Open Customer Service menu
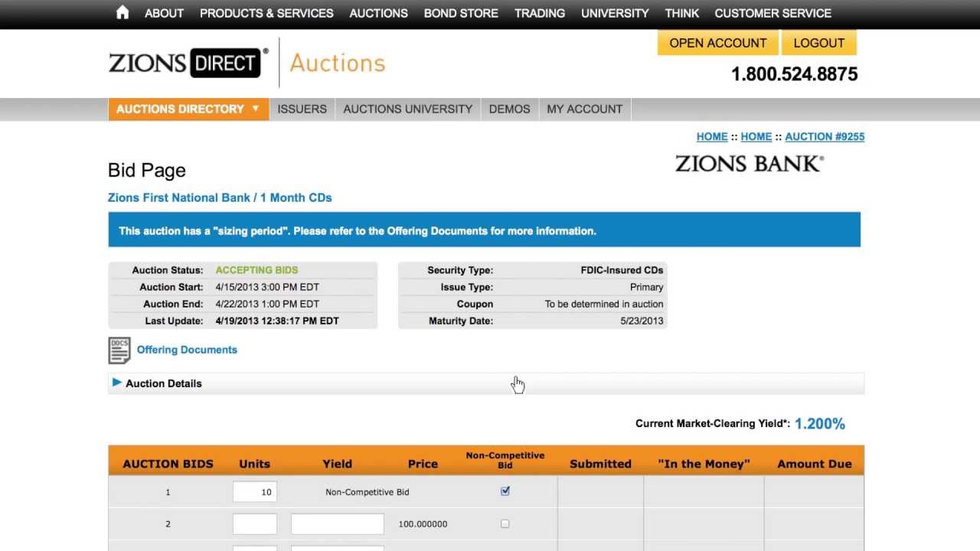Viewport: 980px width, 551px height. coord(773,13)
